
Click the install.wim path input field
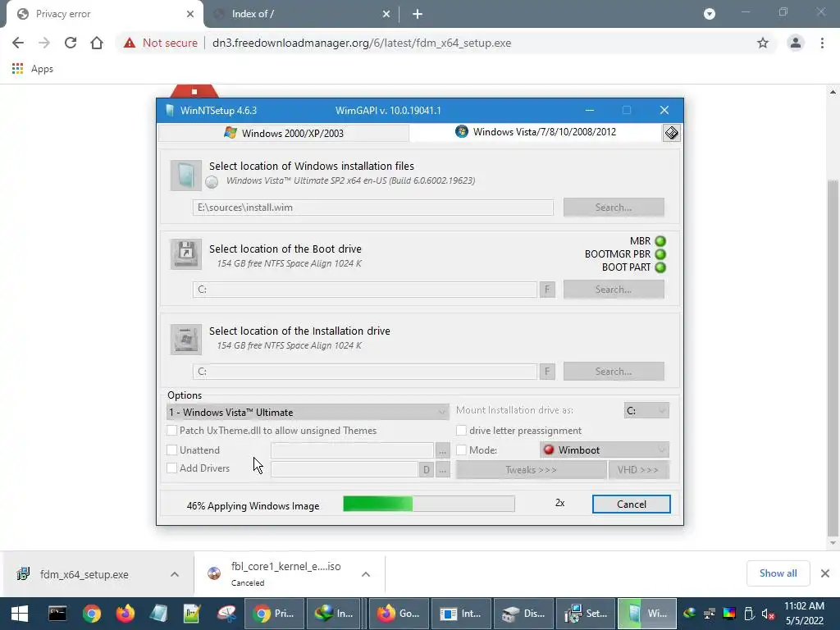coord(373,208)
